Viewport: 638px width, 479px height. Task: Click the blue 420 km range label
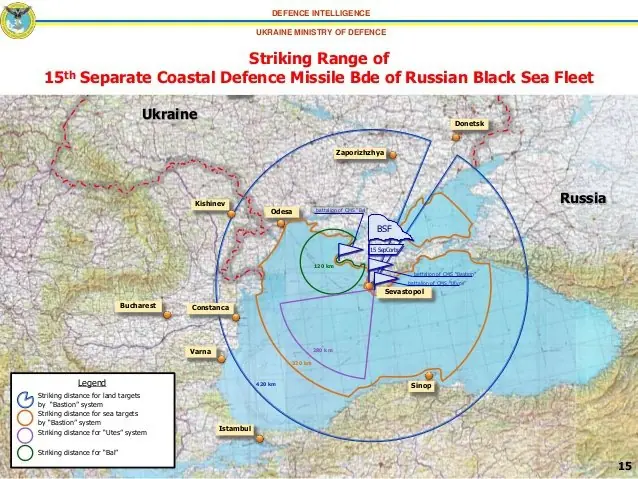[x=266, y=384]
